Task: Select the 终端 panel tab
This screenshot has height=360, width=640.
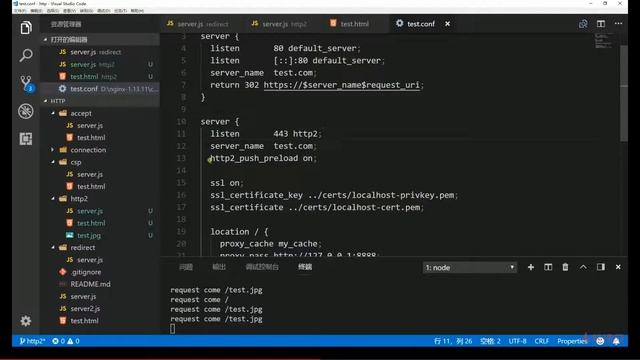Action: point(305,267)
